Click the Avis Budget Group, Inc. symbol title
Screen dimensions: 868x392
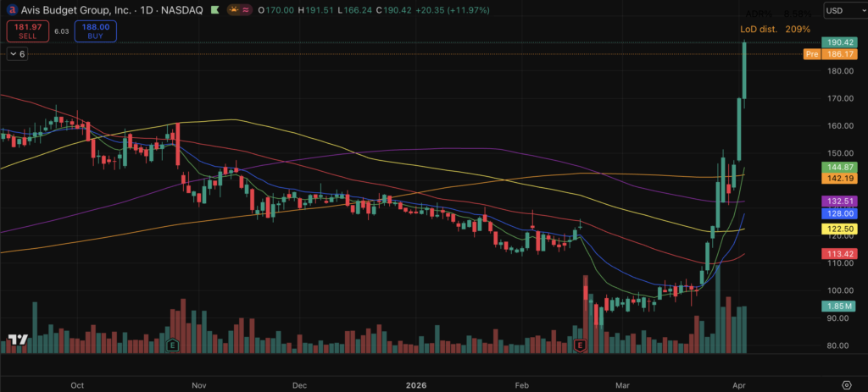click(x=82, y=11)
